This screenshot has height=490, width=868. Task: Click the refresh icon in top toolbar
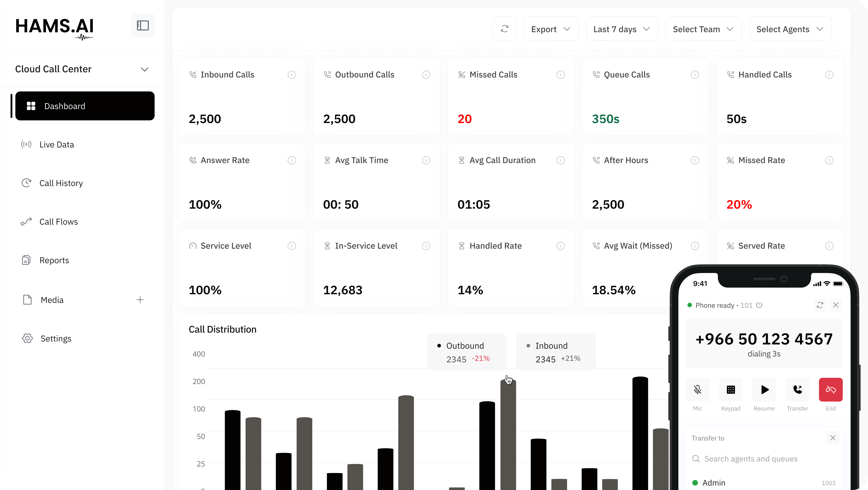504,29
